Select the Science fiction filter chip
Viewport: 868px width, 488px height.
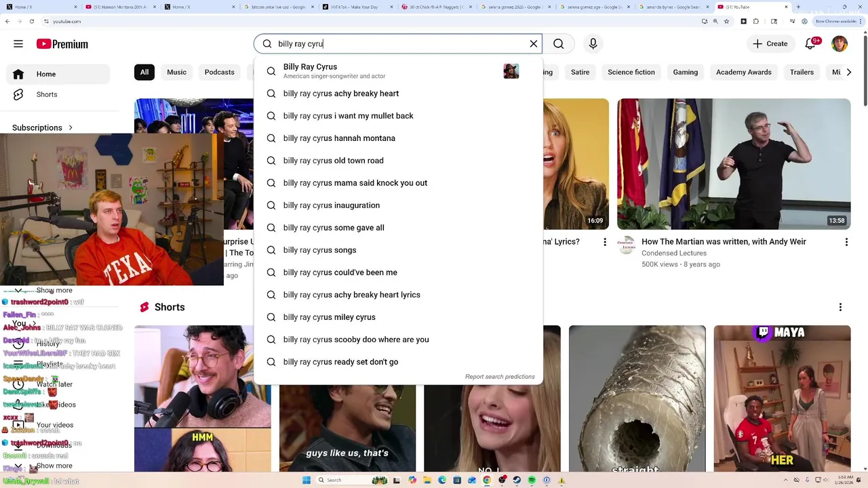point(631,72)
